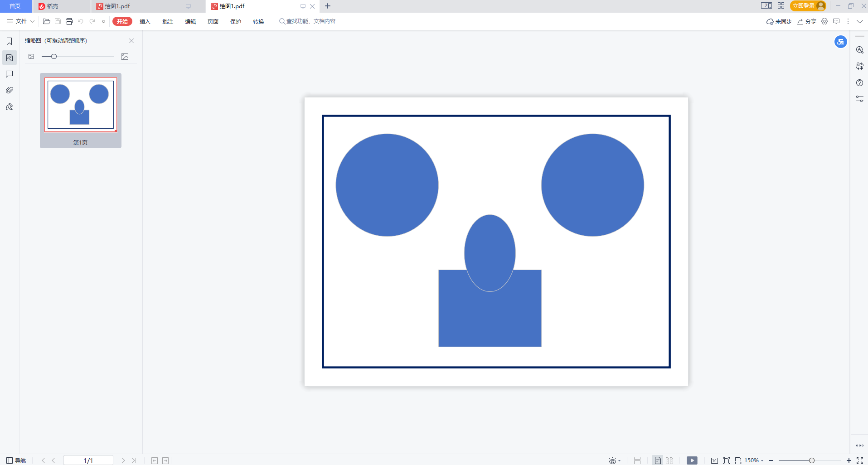Select the 保护 ribbon tab

[236, 21]
